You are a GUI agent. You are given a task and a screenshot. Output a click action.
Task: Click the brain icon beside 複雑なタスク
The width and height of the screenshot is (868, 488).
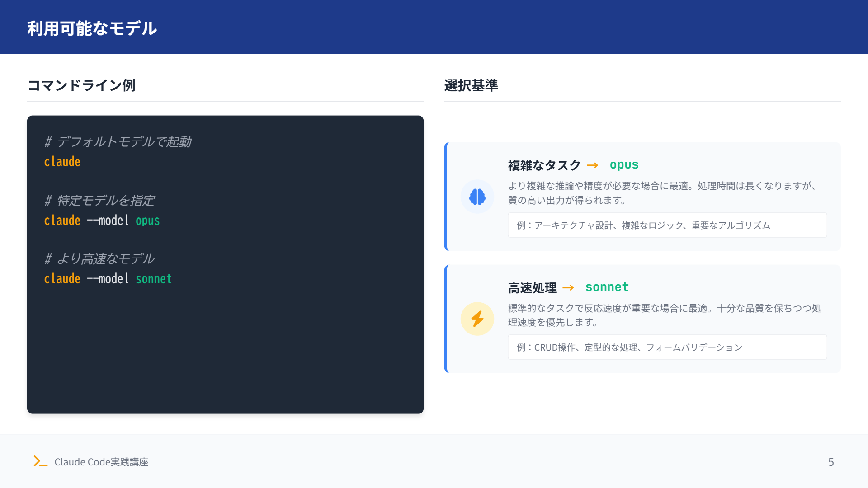(477, 197)
